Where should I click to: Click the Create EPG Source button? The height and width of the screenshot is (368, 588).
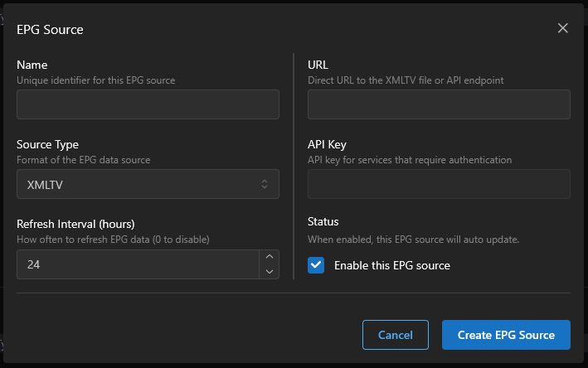click(x=506, y=335)
